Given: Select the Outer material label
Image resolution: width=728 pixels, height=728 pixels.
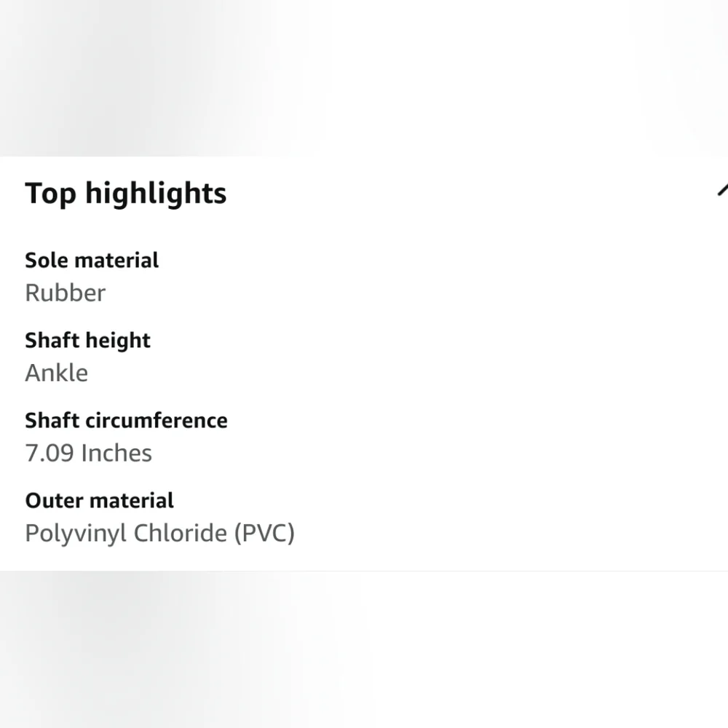Looking at the screenshot, I should coord(99,501).
